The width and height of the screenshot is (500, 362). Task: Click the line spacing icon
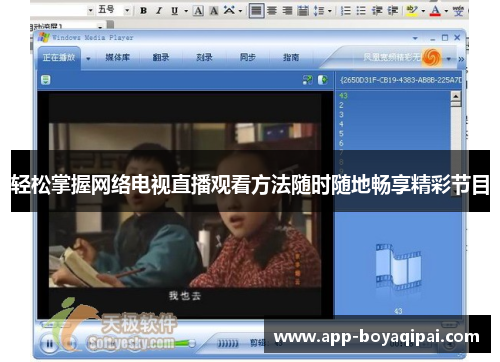pos(319,11)
